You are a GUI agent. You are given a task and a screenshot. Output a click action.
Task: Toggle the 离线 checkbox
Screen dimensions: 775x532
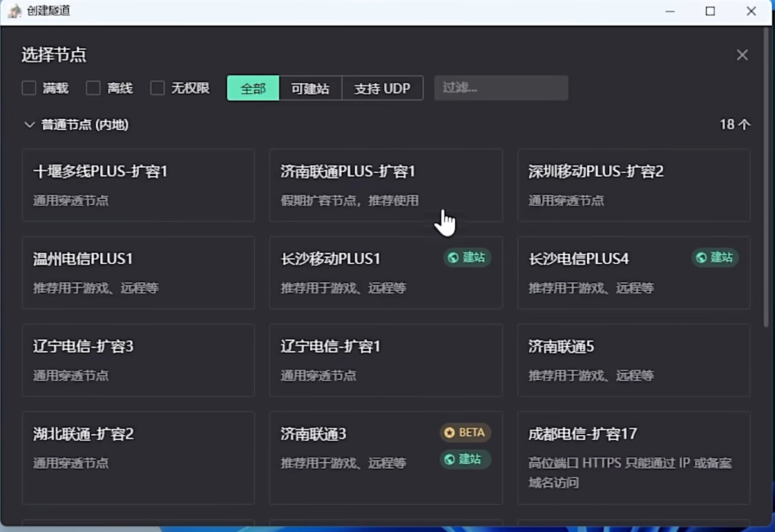93,88
